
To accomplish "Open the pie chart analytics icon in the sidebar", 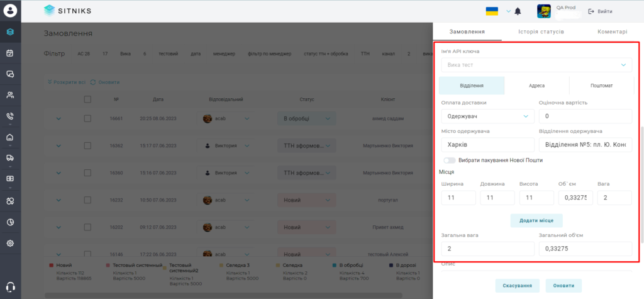I will [10, 222].
